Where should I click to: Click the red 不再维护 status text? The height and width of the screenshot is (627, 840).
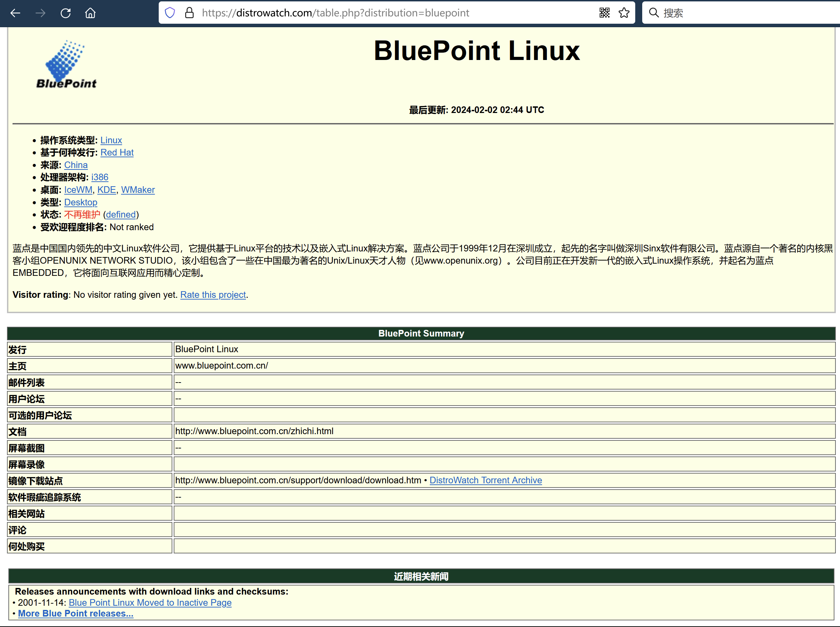[82, 214]
